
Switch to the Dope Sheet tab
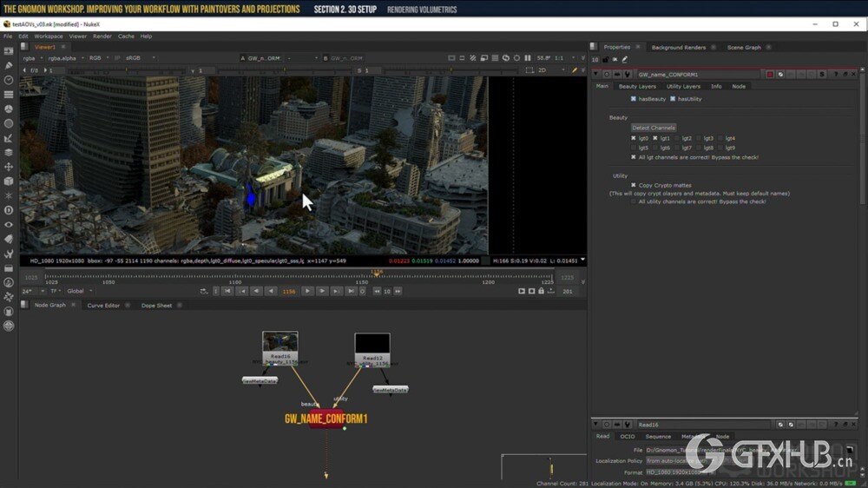156,305
